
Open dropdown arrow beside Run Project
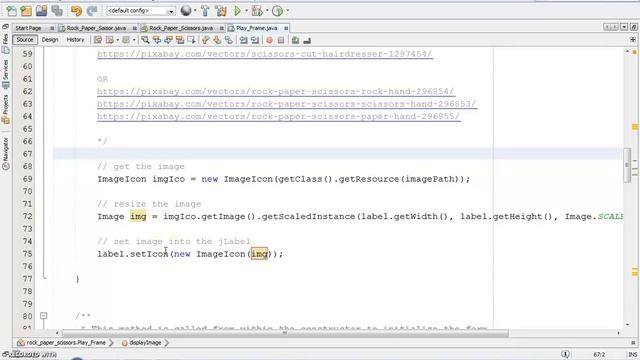[x=246, y=11]
